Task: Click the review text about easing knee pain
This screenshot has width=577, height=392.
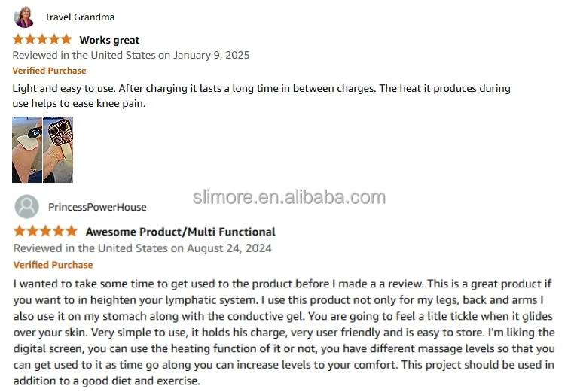Action: (261, 96)
